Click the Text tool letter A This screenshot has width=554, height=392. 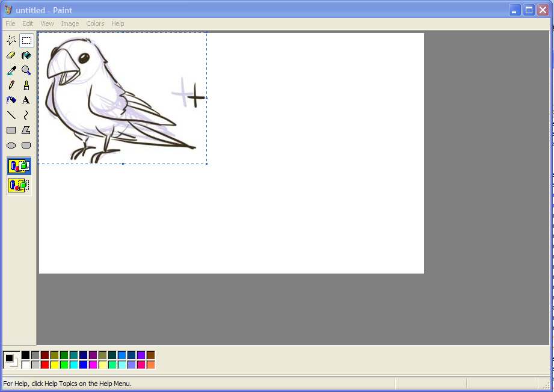[26, 100]
